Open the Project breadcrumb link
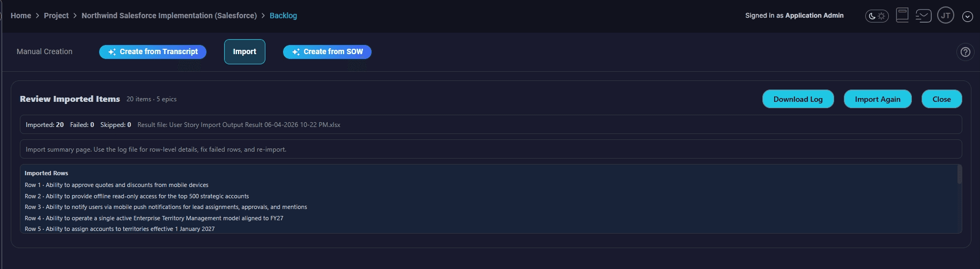The height and width of the screenshot is (269, 980). 56,16
